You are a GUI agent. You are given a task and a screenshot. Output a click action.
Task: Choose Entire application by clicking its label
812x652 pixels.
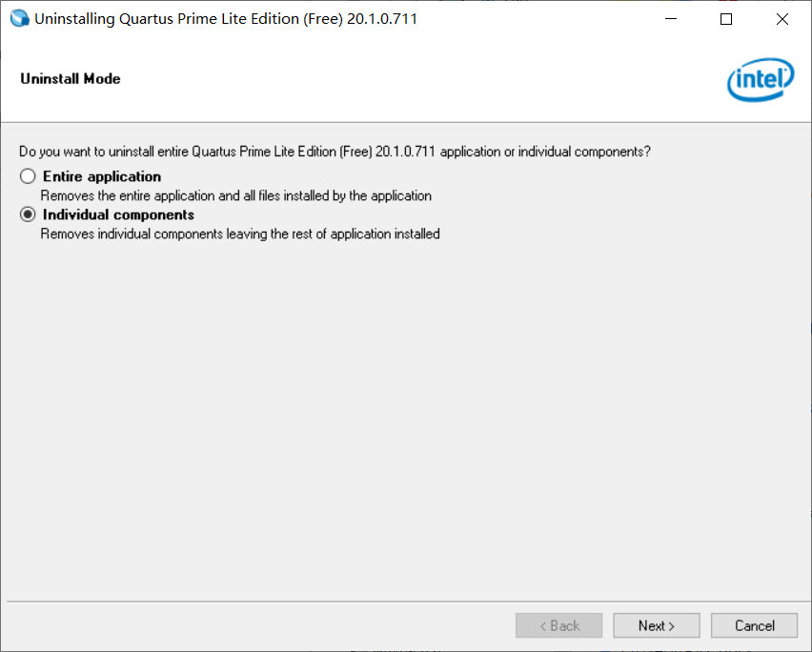coord(102,175)
